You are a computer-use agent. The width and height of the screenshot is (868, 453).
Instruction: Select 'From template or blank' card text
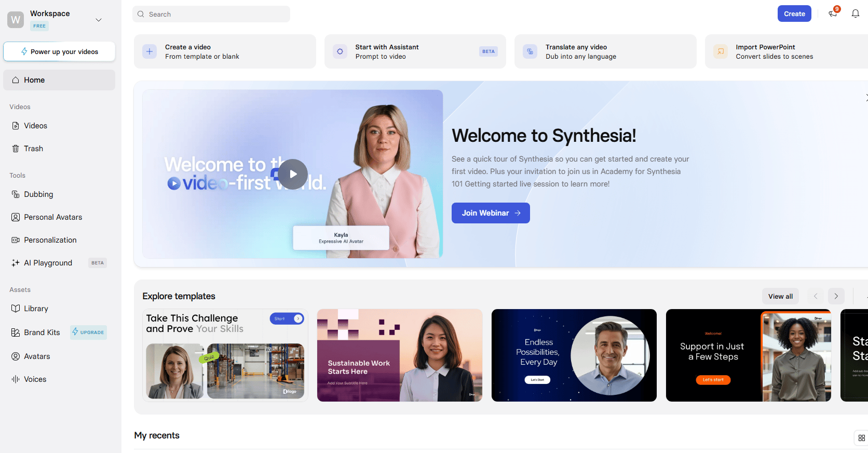202,57
